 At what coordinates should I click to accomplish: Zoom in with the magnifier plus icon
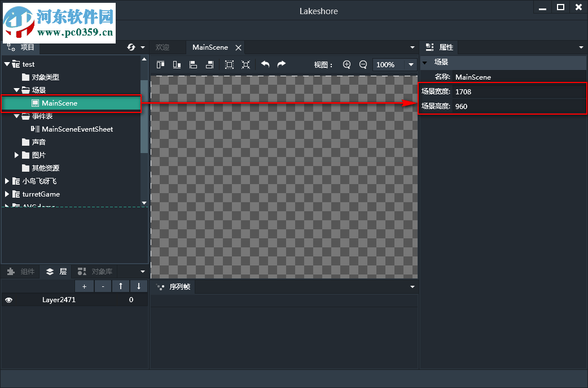click(347, 64)
